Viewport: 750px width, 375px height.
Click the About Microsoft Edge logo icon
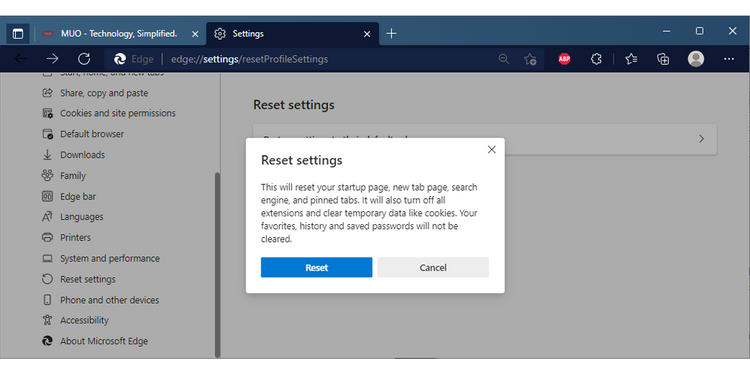[x=47, y=341]
